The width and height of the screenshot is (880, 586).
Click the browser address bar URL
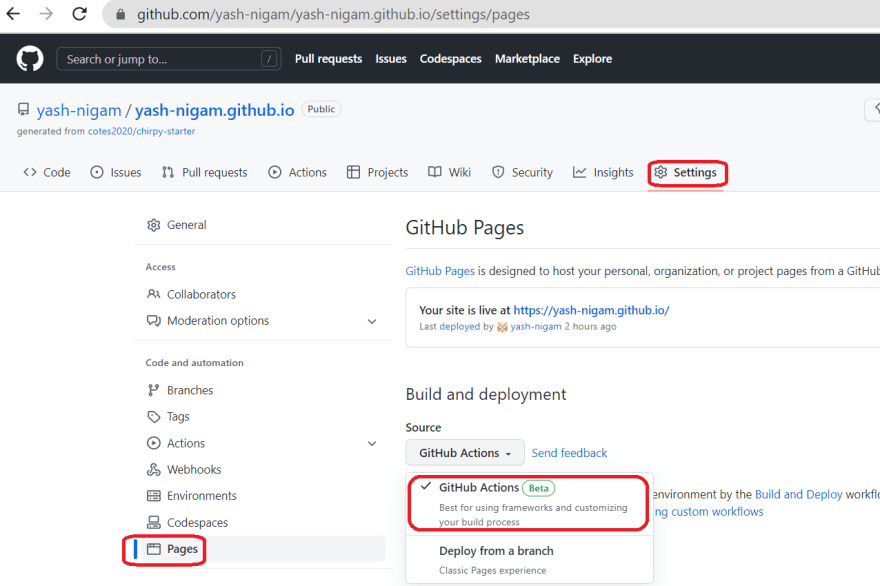point(333,14)
